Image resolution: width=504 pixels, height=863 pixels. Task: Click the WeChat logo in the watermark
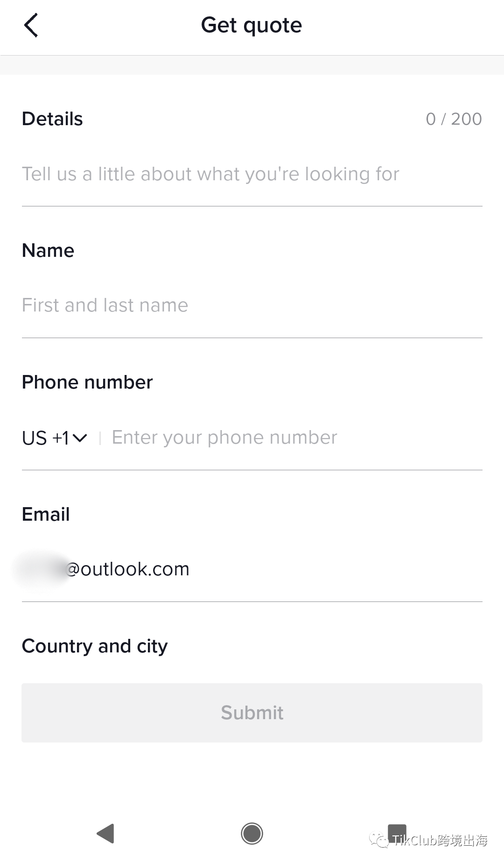point(379,841)
